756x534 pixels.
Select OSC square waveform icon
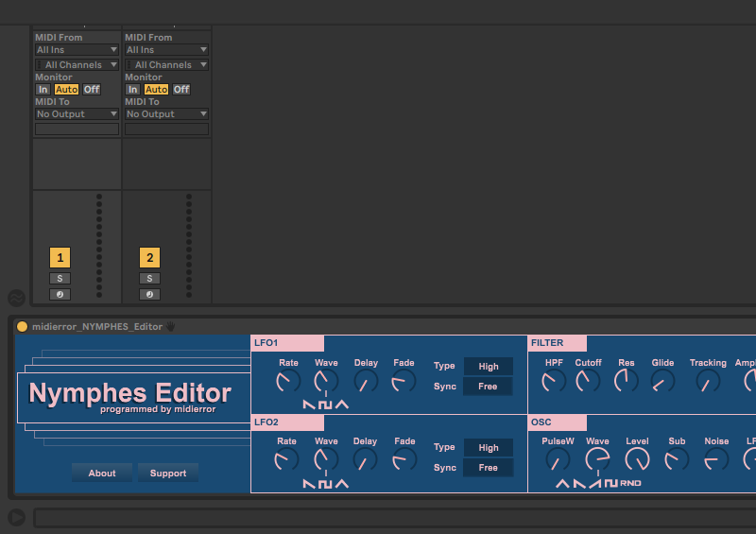[x=611, y=483]
